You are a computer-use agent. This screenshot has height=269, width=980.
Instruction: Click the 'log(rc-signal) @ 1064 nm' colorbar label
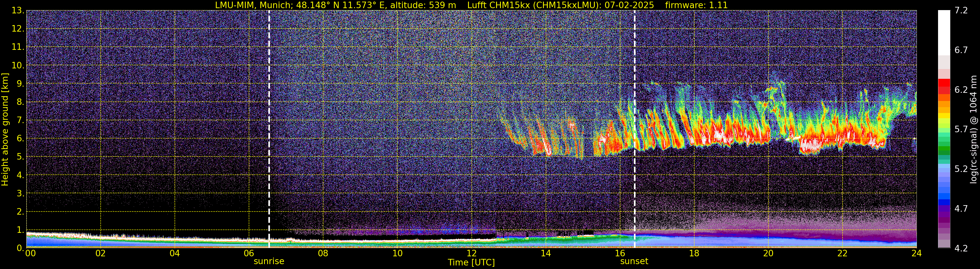click(x=973, y=129)
